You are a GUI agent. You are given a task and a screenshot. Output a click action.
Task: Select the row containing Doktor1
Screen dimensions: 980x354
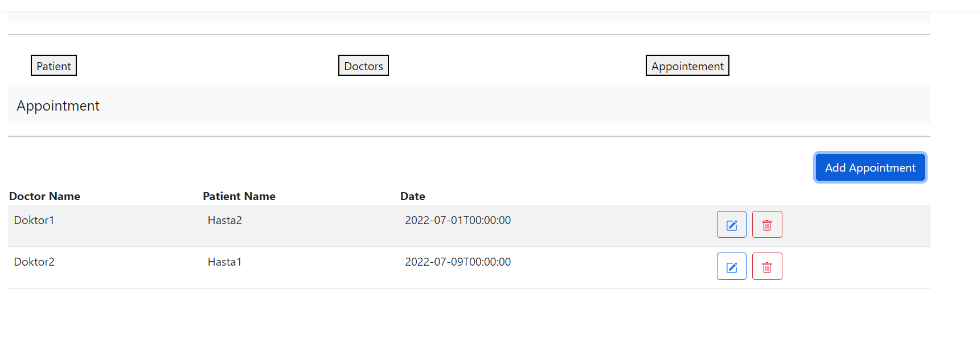coord(34,220)
